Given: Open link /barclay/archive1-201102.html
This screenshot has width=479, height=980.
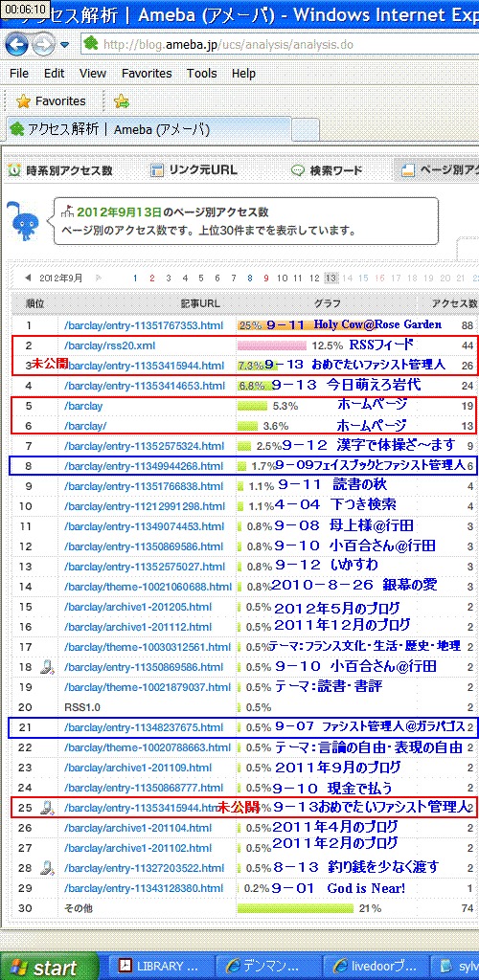Looking at the screenshot, I should point(138,848).
